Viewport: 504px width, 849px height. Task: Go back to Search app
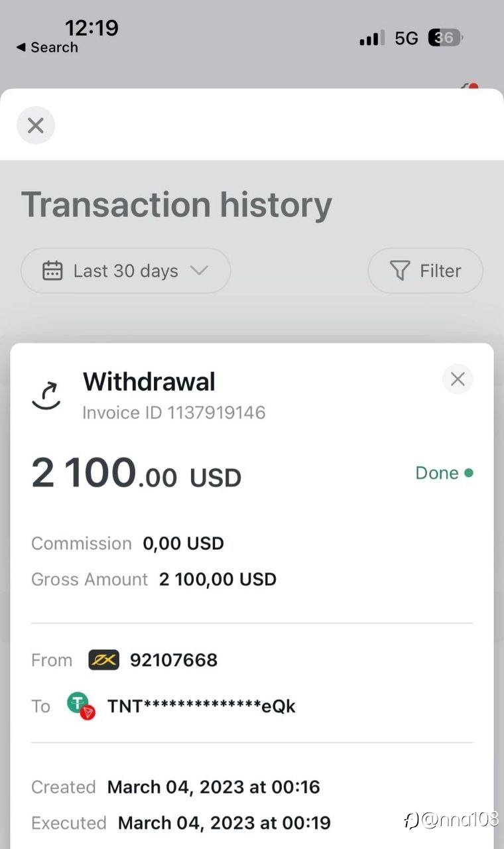click(46, 47)
